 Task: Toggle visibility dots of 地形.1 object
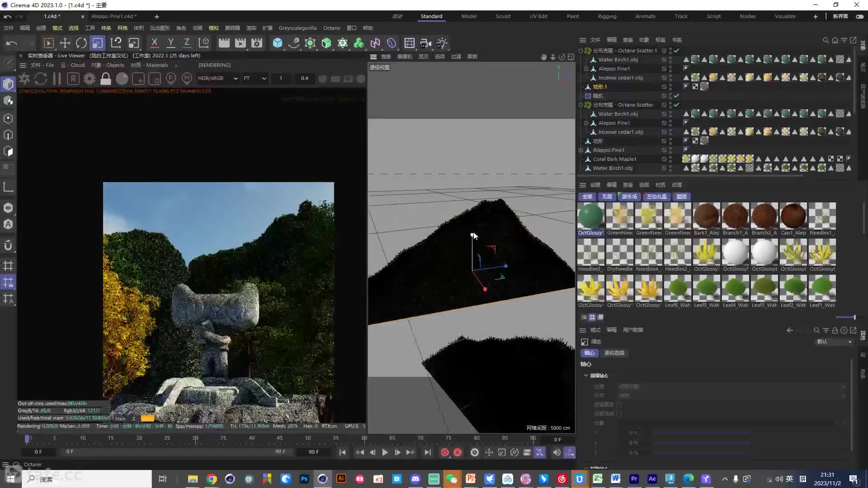click(x=670, y=87)
